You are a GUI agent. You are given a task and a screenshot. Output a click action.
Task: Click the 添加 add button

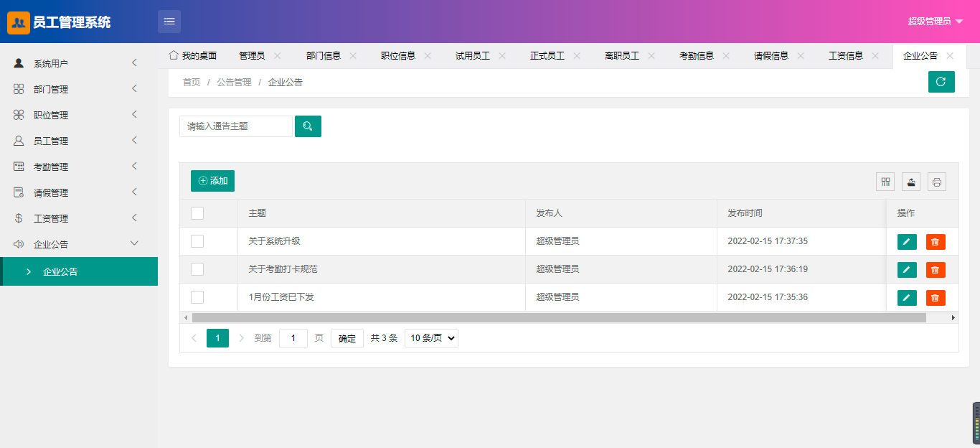tap(212, 181)
